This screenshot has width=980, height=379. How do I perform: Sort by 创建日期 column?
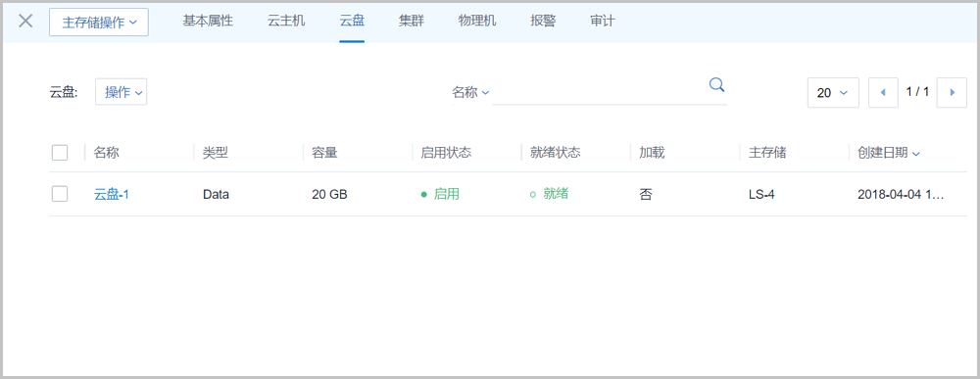click(889, 153)
